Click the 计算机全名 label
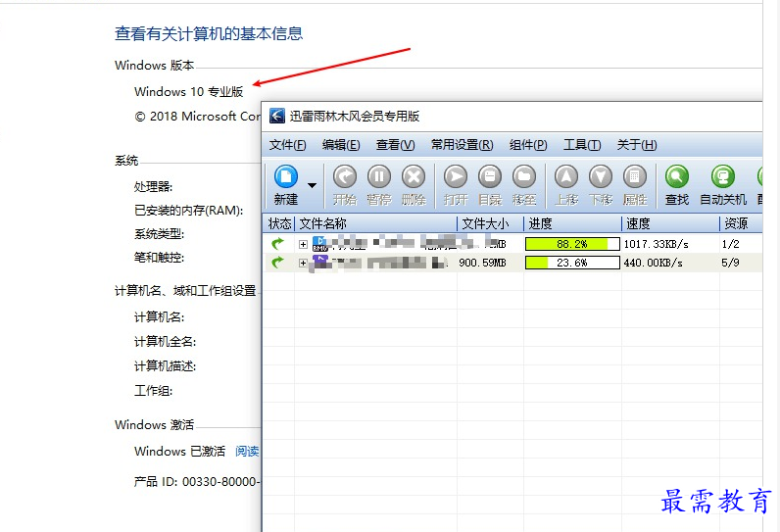Viewport: 780px width, 532px height. tap(166, 342)
